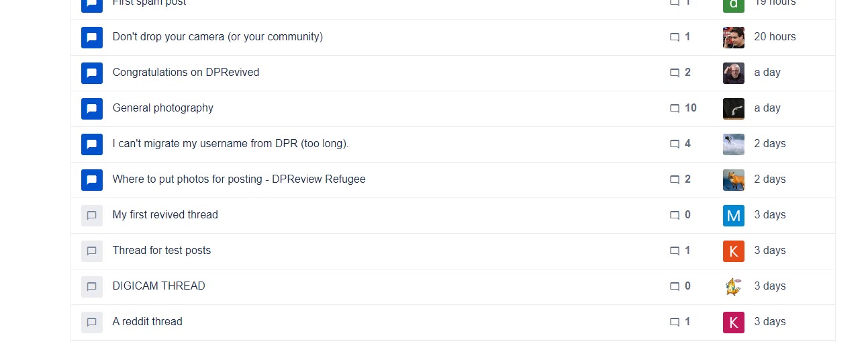This screenshot has height=342, width=868.
Task: Open the General photography discussion
Action: [x=163, y=108]
